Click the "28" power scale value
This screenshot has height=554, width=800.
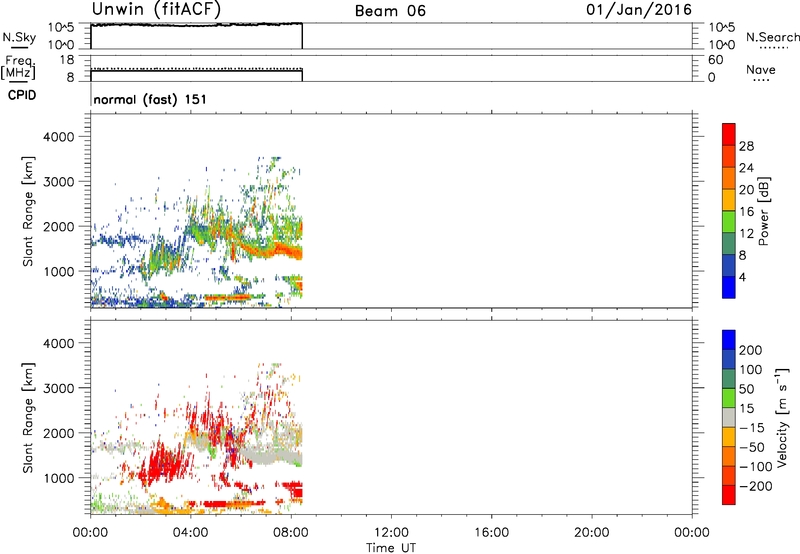pos(746,146)
